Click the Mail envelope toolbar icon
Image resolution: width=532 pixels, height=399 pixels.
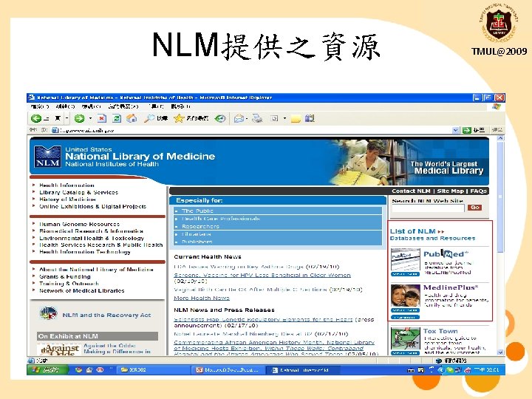[x=239, y=119]
